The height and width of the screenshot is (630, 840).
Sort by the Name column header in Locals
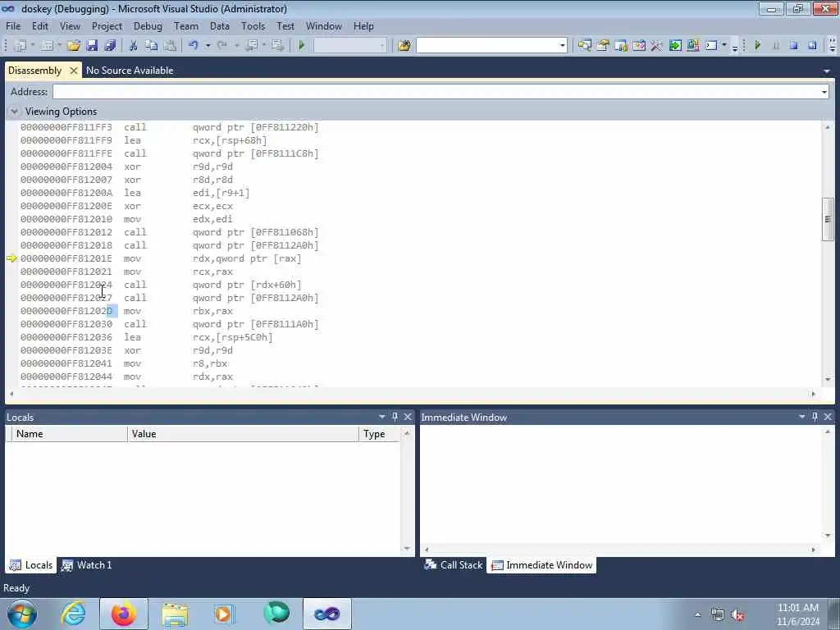pyautogui.click(x=70, y=434)
